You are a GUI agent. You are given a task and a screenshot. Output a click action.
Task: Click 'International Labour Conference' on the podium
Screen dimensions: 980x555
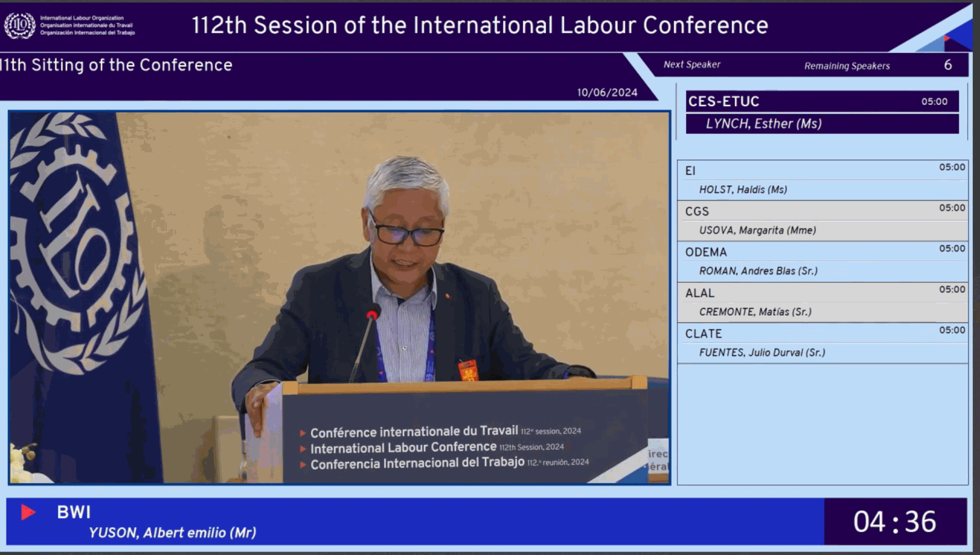pos(403,448)
